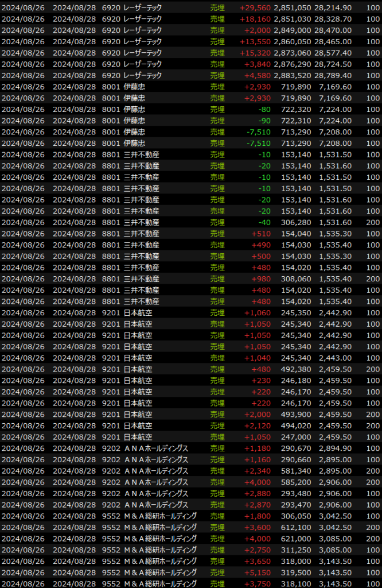Click the M&A総研 +1,800 profit value
This screenshot has width=382, height=588.
(x=258, y=516)
